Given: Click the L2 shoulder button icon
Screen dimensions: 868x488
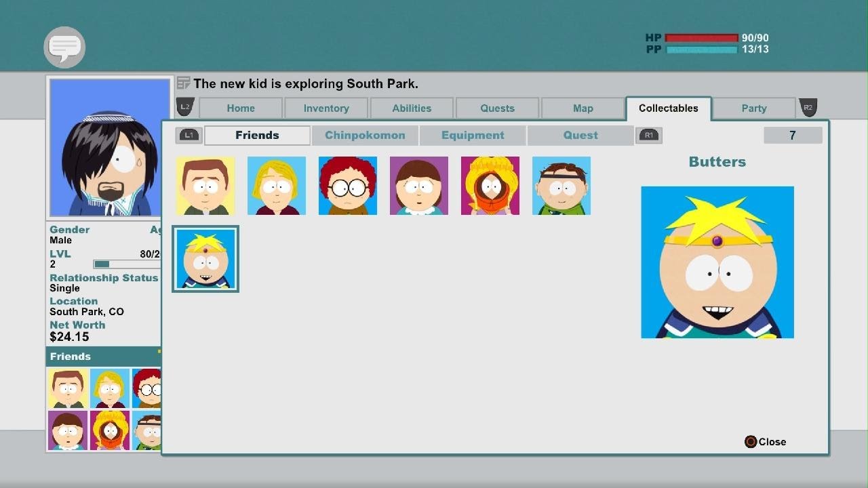Looking at the screenshot, I should coord(185,107).
